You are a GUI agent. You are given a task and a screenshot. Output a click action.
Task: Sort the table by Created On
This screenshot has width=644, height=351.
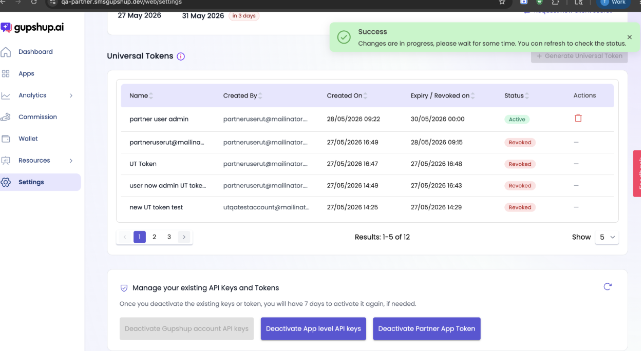tap(365, 96)
